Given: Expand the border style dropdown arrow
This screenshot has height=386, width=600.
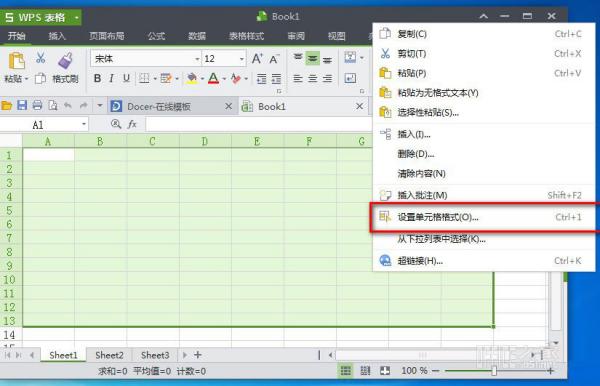Looking at the screenshot, I should click(x=155, y=79).
